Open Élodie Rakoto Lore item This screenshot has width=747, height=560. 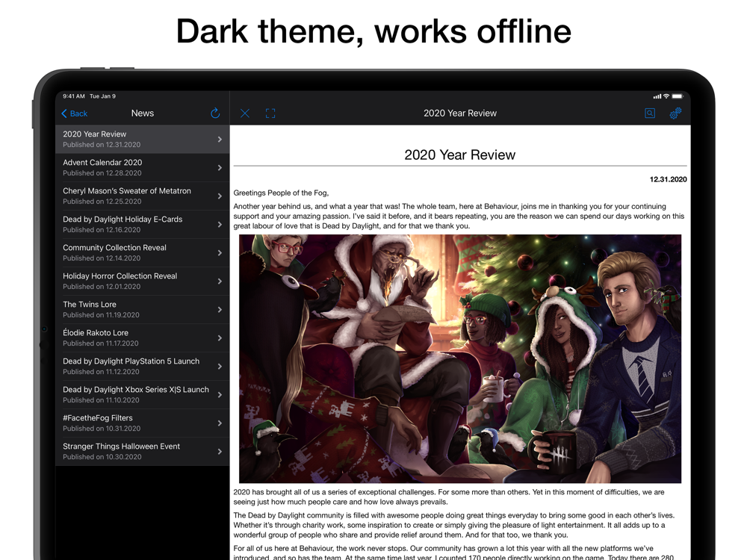[143, 338]
